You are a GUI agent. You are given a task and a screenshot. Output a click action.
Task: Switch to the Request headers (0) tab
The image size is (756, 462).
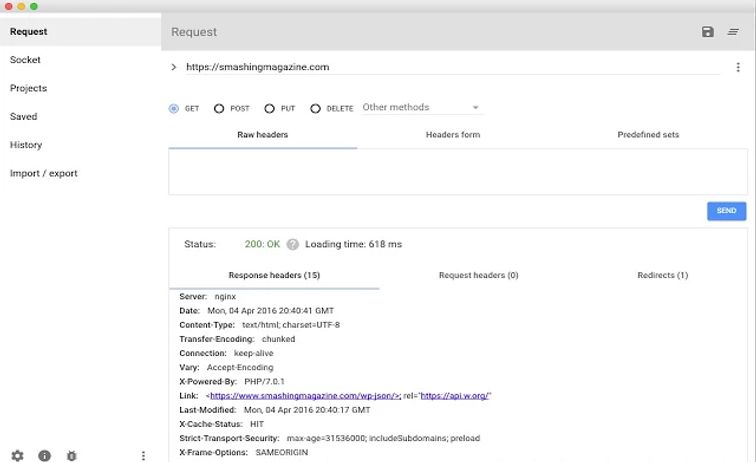click(478, 275)
